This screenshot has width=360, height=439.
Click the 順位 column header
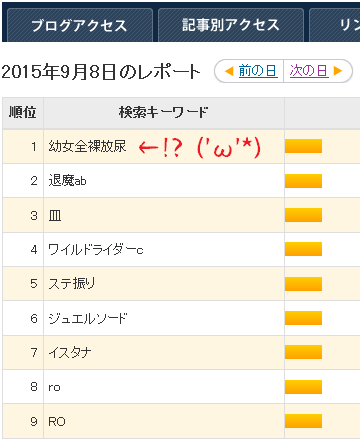[23, 113]
